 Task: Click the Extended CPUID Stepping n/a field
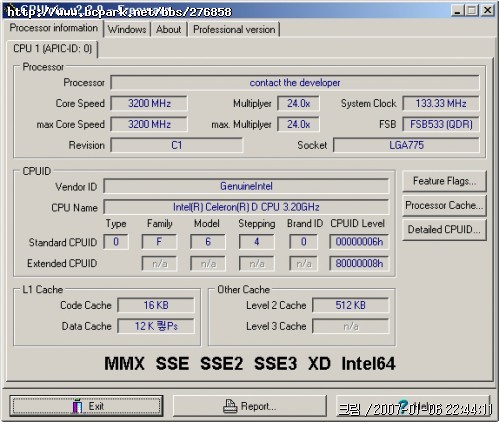[256, 263]
